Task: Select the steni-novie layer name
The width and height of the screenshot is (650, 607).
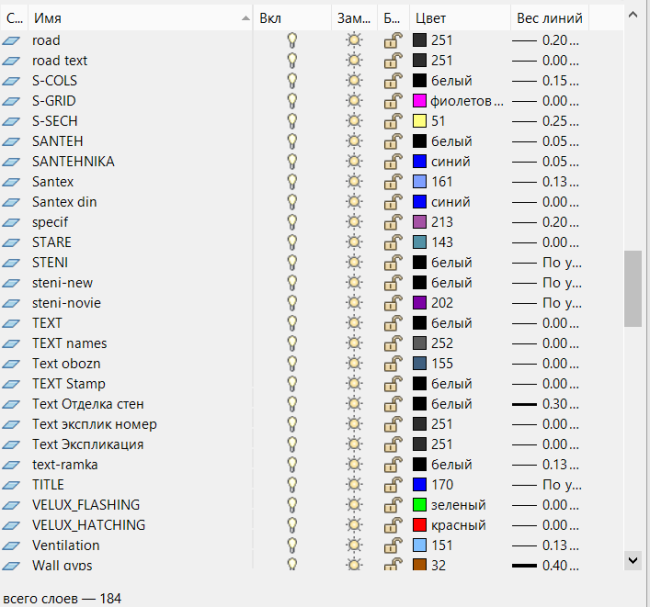Action: point(66,303)
